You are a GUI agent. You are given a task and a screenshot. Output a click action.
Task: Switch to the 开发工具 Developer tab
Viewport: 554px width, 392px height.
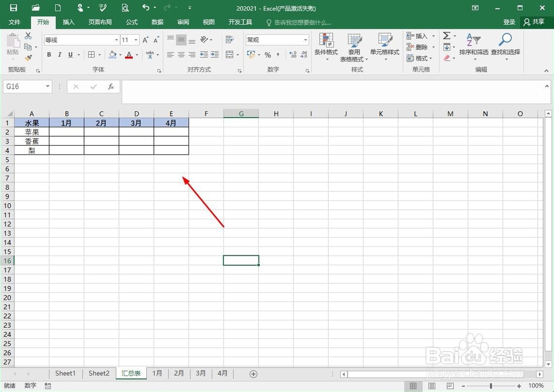click(x=240, y=22)
